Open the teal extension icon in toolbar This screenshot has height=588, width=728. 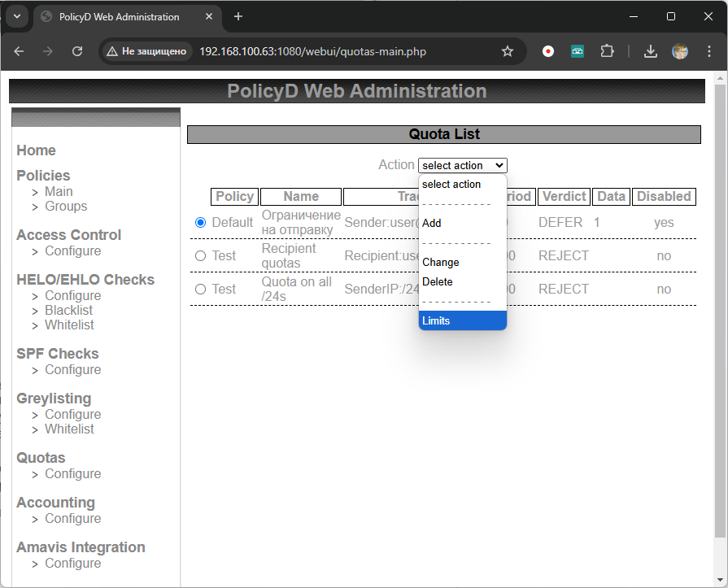577,51
